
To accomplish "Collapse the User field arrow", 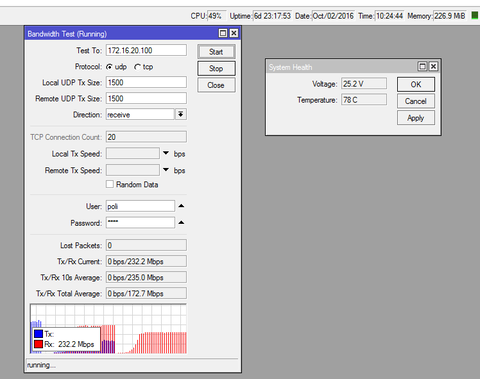I will pos(181,206).
